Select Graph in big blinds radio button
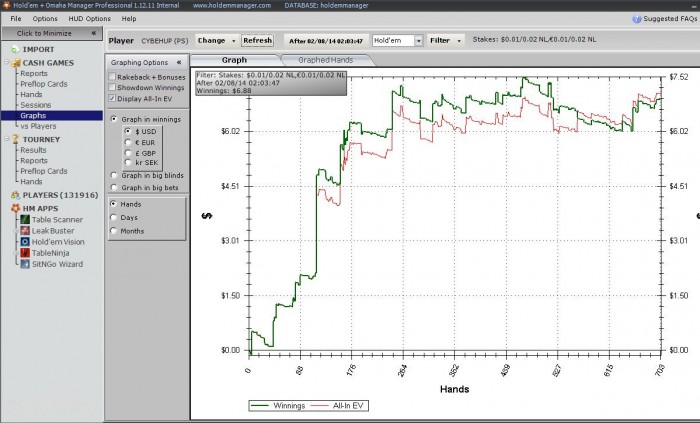Image resolution: width=700 pixels, height=423 pixels. [x=114, y=175]
